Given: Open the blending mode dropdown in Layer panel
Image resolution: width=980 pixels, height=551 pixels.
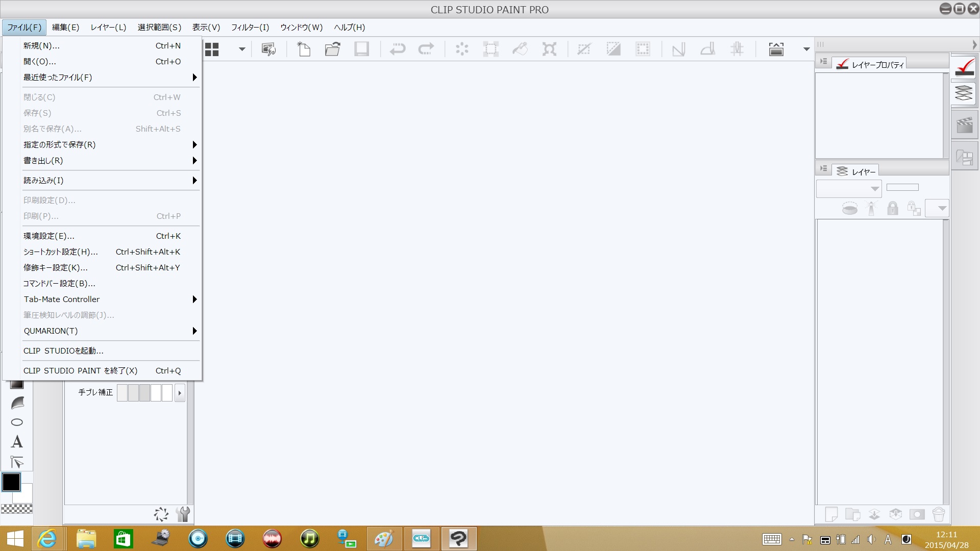Looking at the screenshot, I should tap(848, 189).
